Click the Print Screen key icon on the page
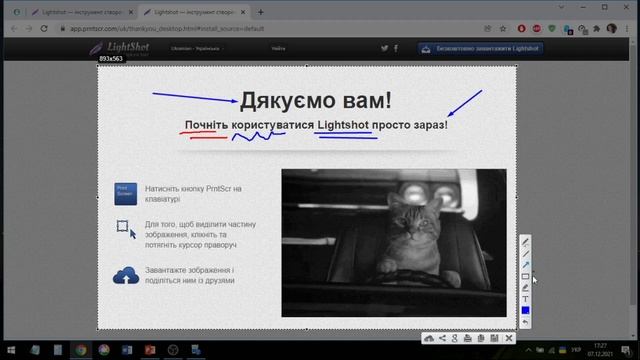The height and width of the screenshot is (360, 640). click(x=126, y=194)
